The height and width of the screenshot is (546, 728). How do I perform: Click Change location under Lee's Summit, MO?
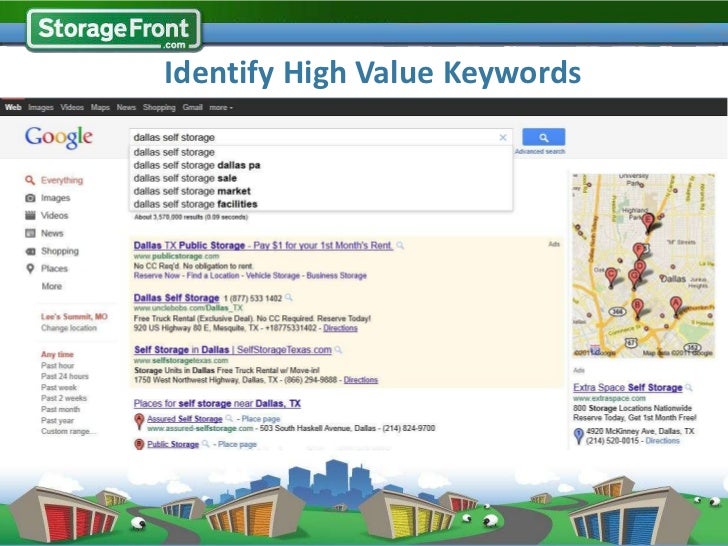pos(69,328)
